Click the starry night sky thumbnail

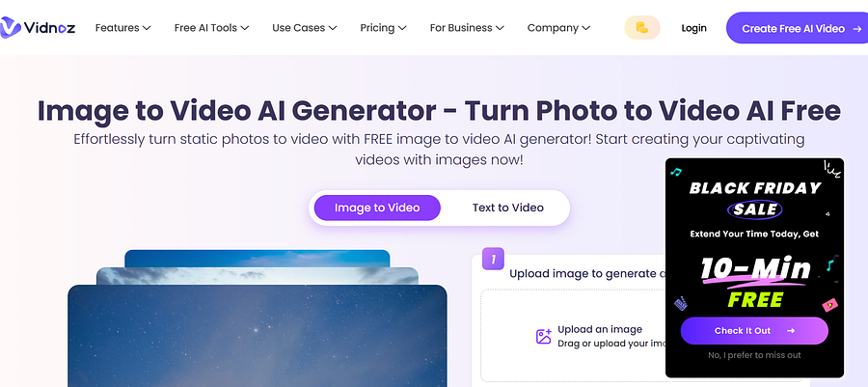pos(257,336)
